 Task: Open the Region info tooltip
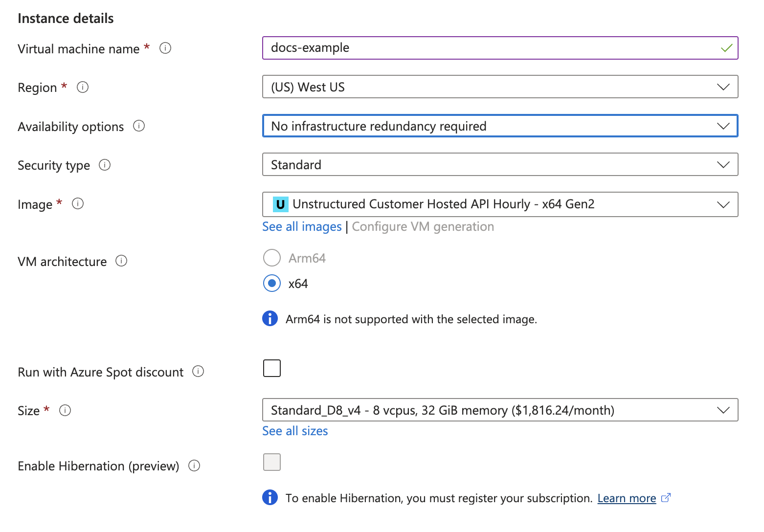click(83, 88)
